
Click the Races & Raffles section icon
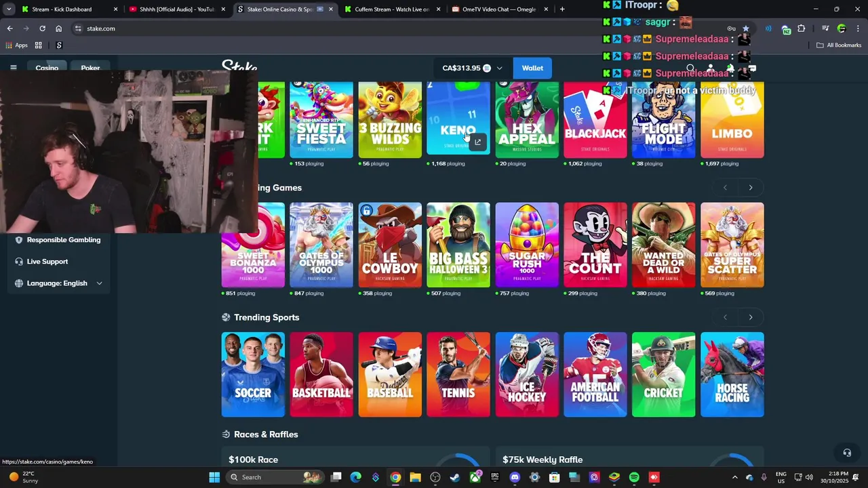pos(226,434)
